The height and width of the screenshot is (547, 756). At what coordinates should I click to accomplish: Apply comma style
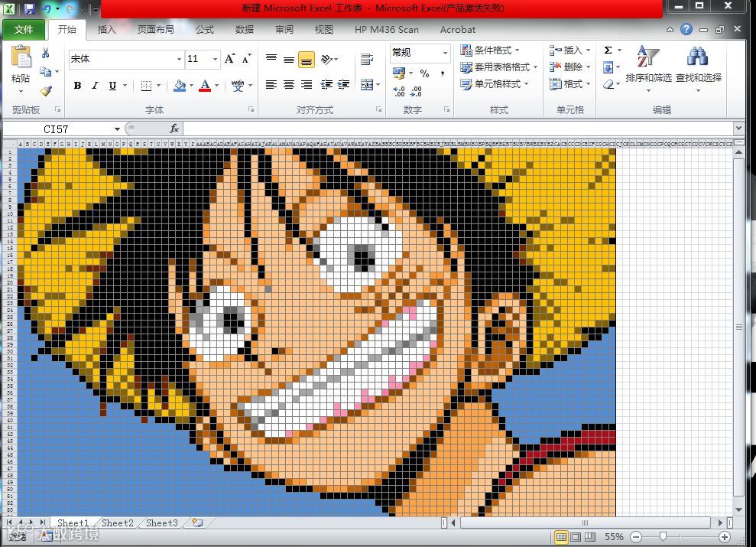coord(442,73)
